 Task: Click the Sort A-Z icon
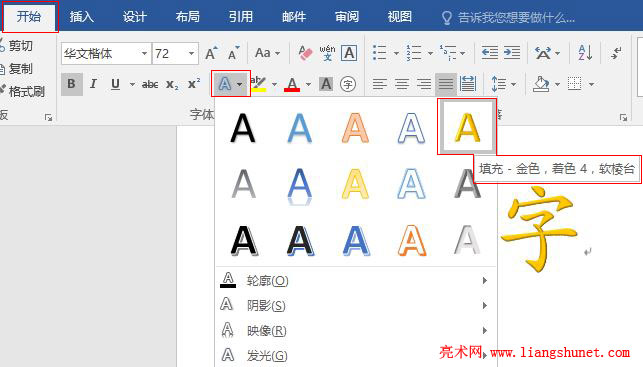click(x=585, y=53)
